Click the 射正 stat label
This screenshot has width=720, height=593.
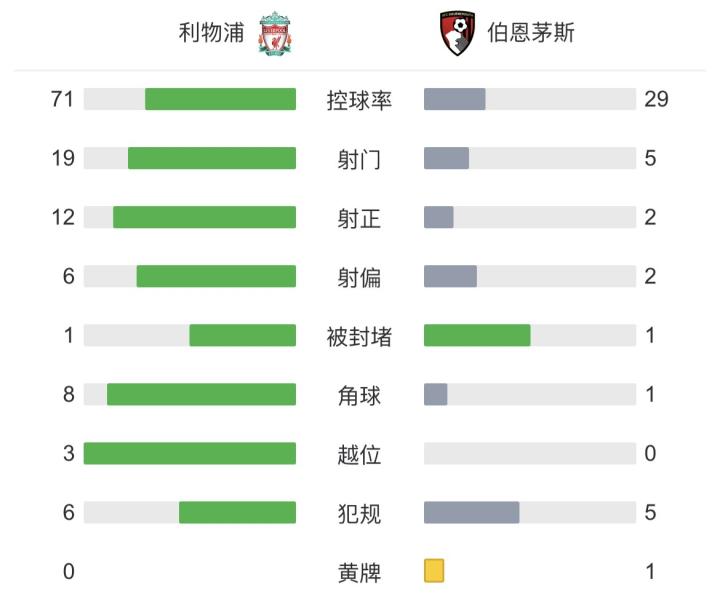[359, 218]
